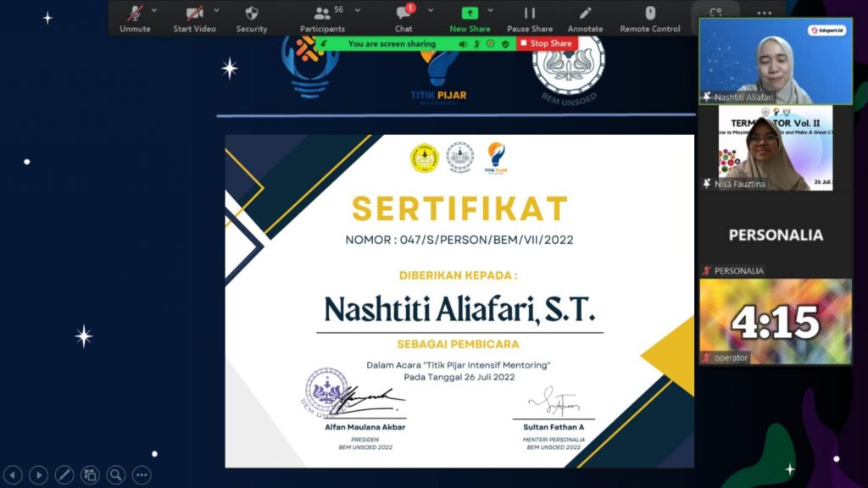Viewport: 868px width, 488px height.
Task: Advance to the next slide in slideshow
Action: tap(38, 475)
